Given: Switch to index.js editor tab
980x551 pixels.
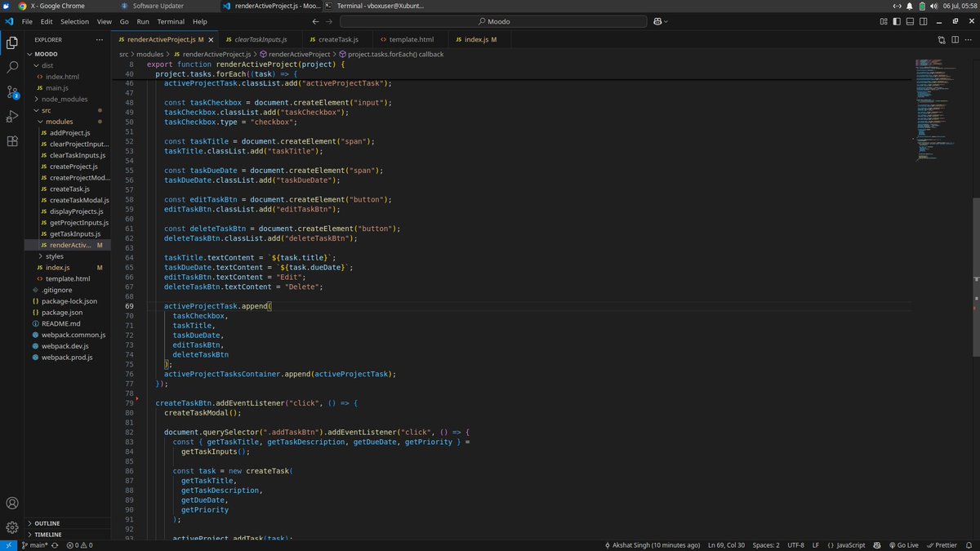Looking at the screenshot, I should pos(481,38).
